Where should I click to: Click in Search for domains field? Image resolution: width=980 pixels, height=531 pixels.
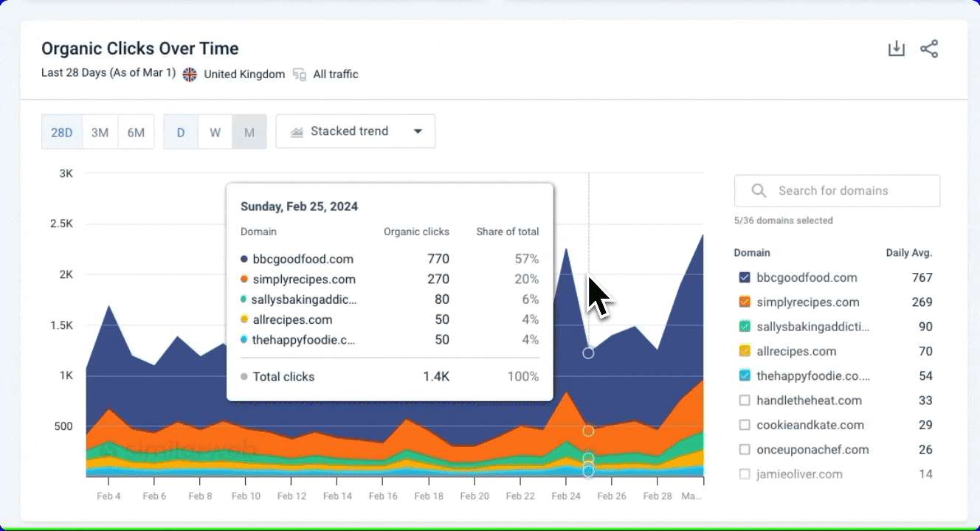pos(837,190)
